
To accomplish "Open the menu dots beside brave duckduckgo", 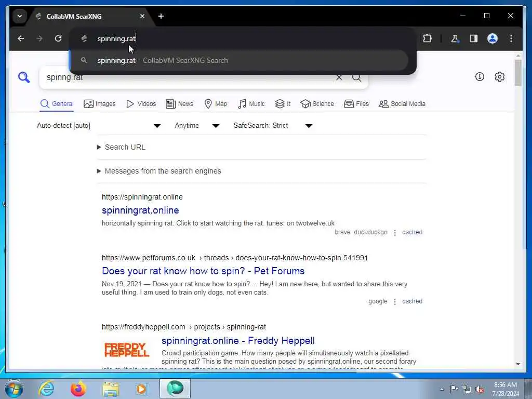I will [x=395, y=233].
